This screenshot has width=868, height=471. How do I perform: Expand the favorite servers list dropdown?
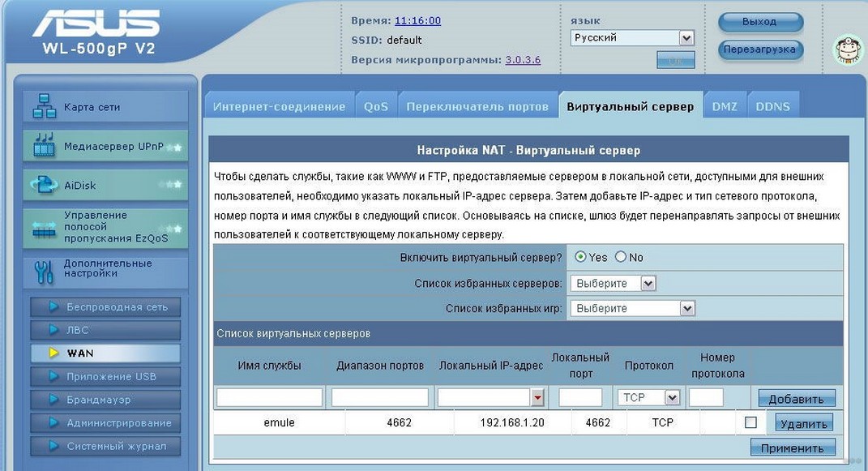pyautogui.click(x=613, y=284)
